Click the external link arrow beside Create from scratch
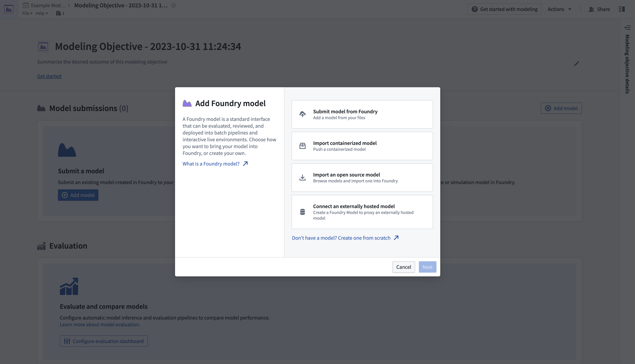This screenshot has width=635, height=364. 396,238
